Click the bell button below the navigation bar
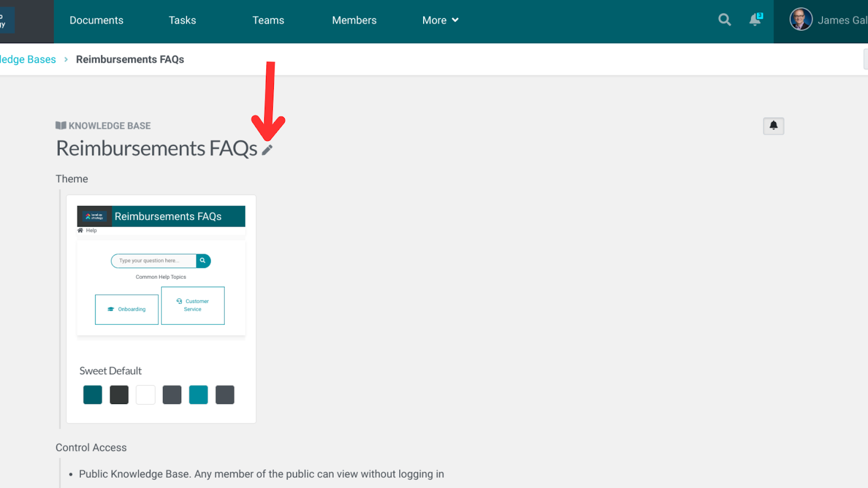The image size is (868, 488). 773,126
